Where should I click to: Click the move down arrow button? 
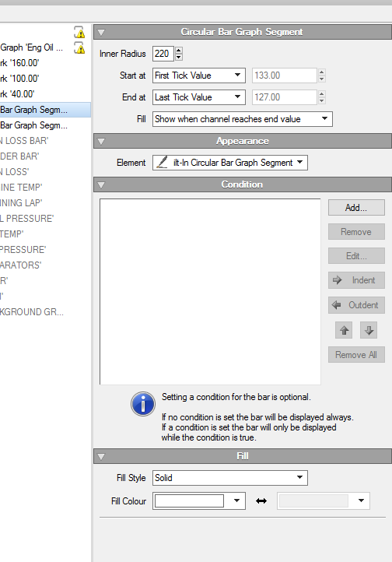(369, 330)
